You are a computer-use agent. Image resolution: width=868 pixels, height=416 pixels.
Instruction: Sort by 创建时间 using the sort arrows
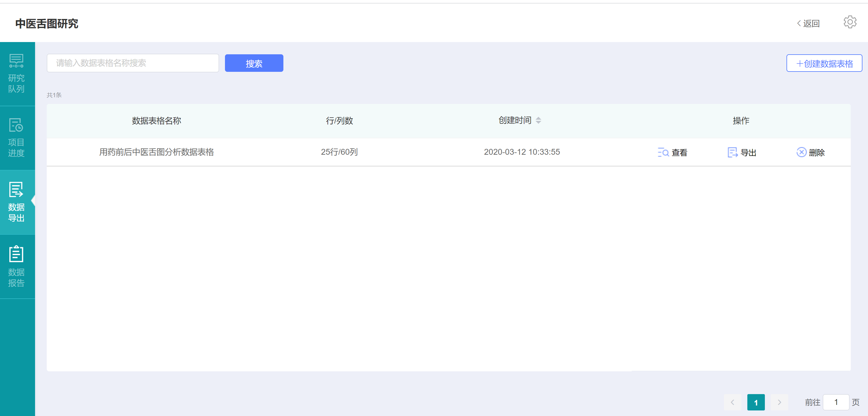(x=538, y=121)
